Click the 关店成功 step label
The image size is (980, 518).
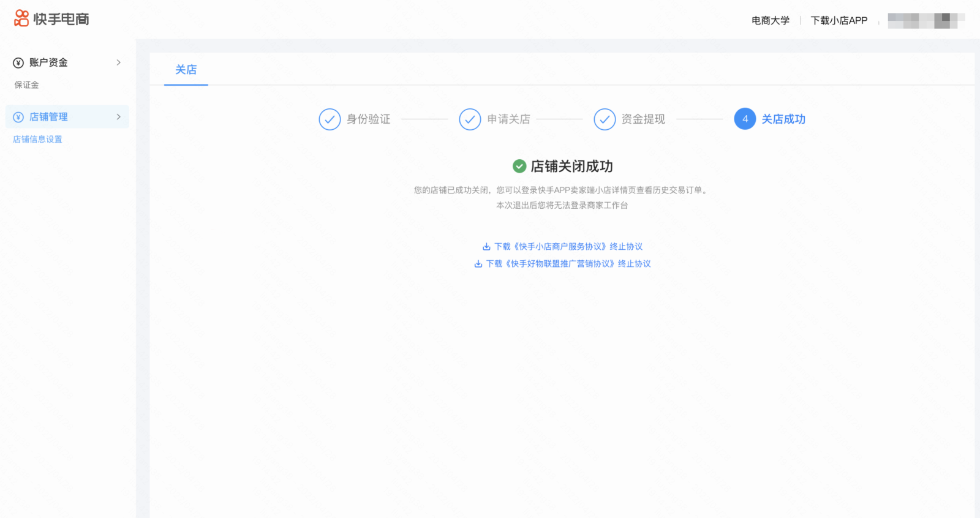783,119
